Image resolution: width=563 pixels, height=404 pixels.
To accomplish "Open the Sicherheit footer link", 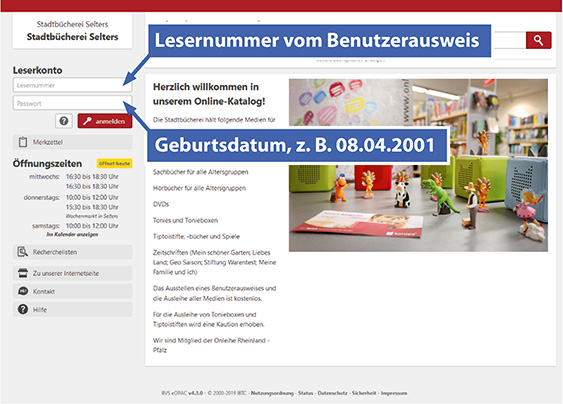I will pyautogui.click(x=364, y=393).
